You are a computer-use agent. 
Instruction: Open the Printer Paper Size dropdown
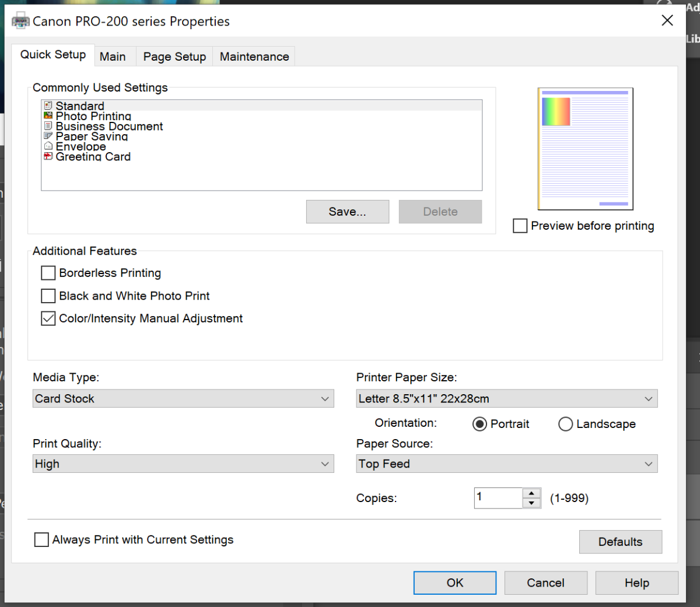click(x=507, y=399)
